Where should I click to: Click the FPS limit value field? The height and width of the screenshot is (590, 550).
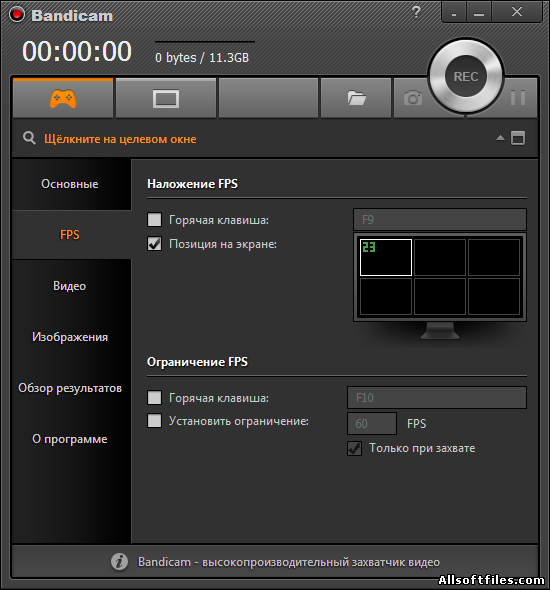(372, 424)
